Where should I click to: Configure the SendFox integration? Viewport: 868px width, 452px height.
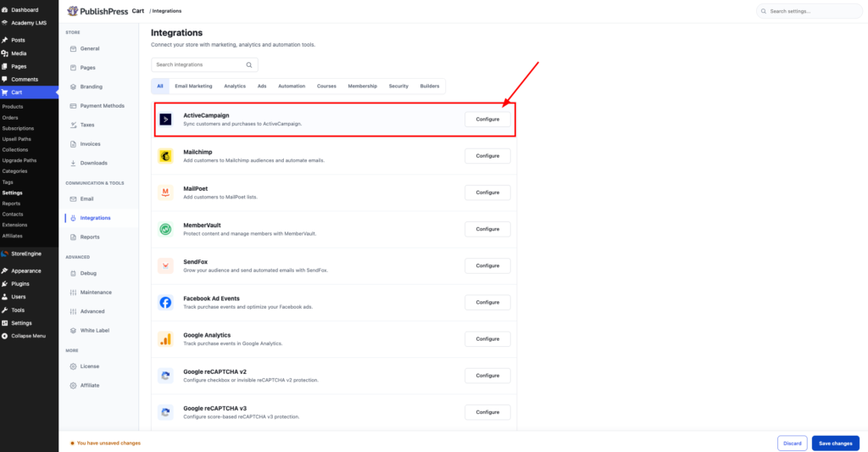pyautogui.click(x=487, y=265)
